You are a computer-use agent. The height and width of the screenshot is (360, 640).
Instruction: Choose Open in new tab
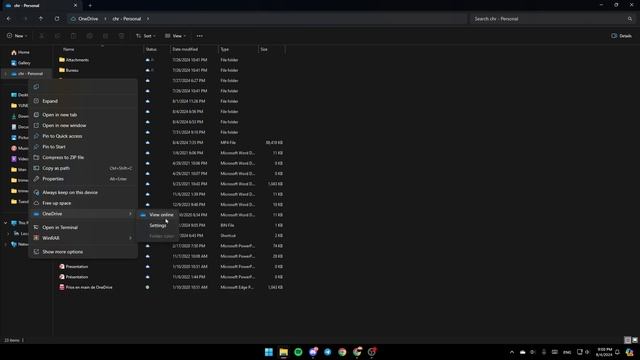pos(83,115)
